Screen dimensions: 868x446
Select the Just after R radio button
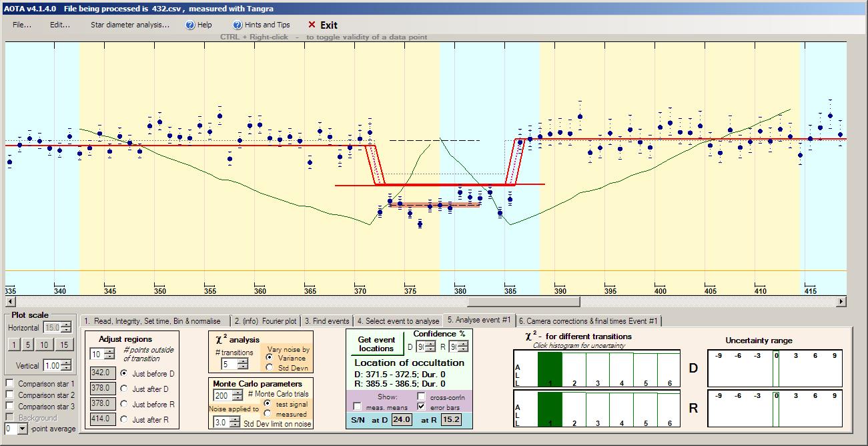coord(124,419)
